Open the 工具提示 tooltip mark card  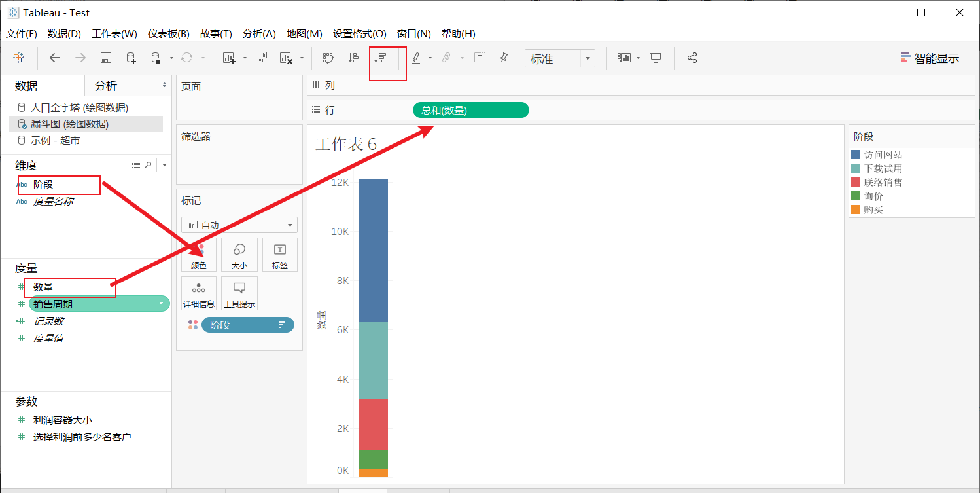tap(239, 293)
